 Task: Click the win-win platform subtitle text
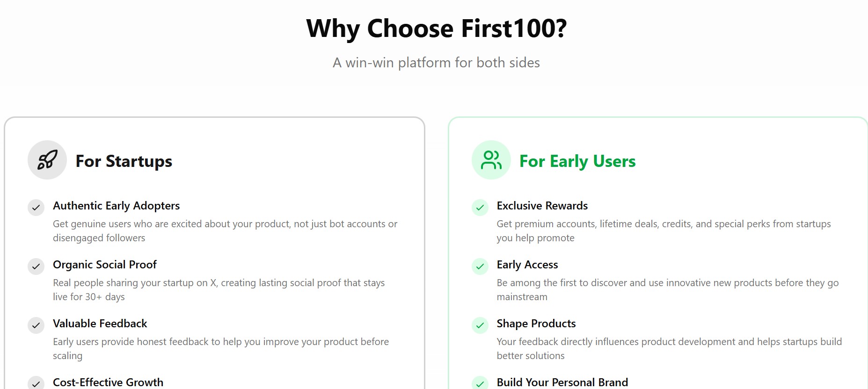(436, 63)
